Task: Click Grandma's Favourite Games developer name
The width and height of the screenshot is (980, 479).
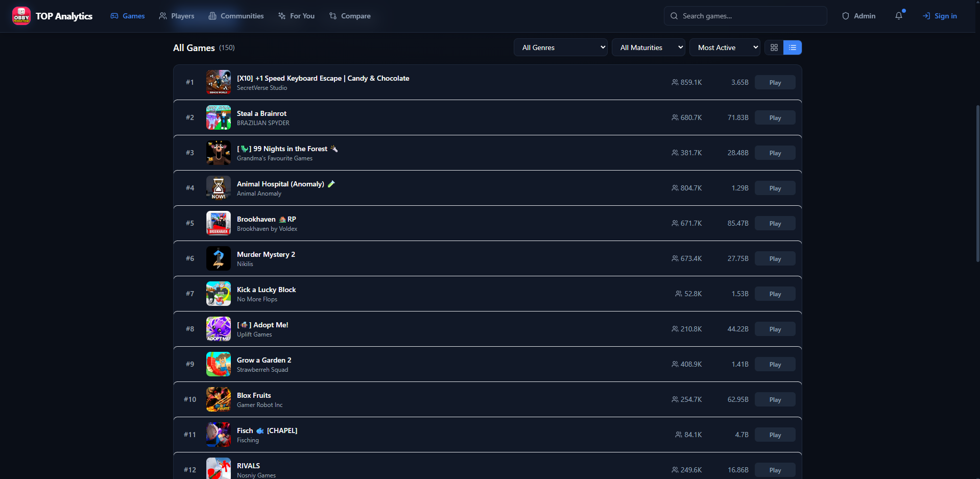Action: [275, 158]
